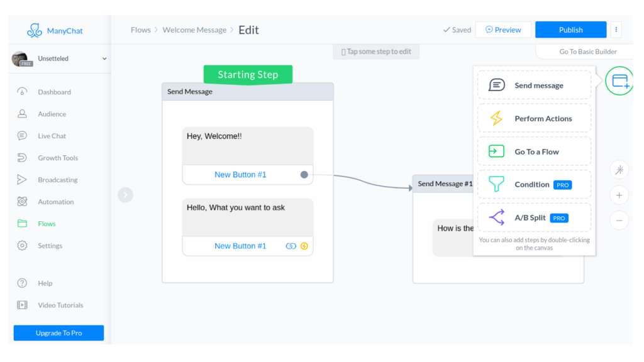Choose Go To a Flow step option
The width and height of the screenshot is (644, 362).
pyautogui.click(x=535, y=151)
